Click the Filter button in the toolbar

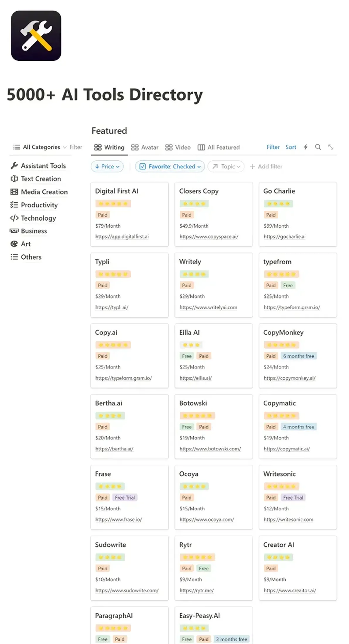(x=273, y=147)
